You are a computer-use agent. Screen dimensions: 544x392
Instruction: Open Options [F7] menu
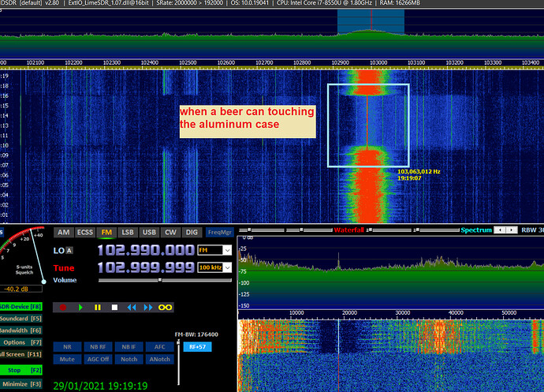(20, 342)
